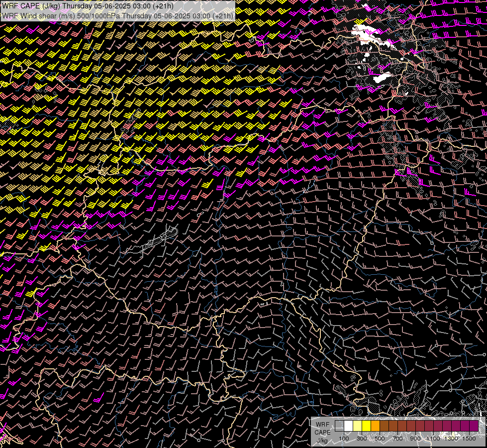Click the pale yellow CAPE legend swatch
487x448 pixels.
coord(358,426)
